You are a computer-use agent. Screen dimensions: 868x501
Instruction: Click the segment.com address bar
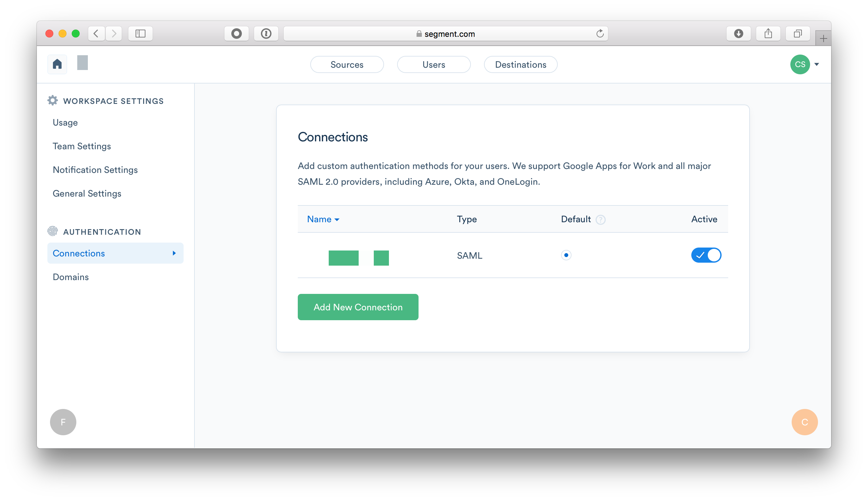[445, 34]
